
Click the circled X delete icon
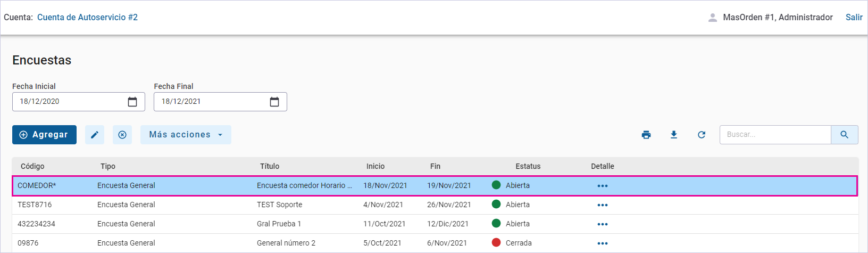coord(122,135)
